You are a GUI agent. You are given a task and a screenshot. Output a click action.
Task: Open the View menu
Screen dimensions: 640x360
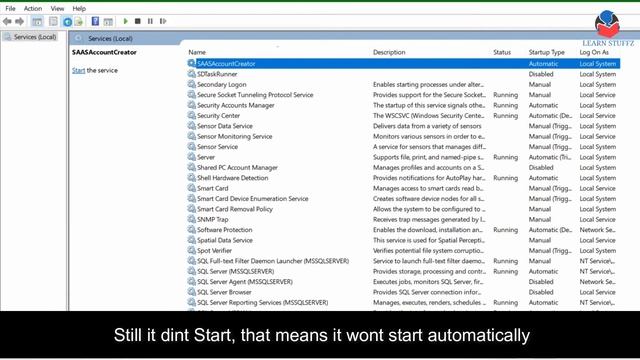click(x=57, y=8)
